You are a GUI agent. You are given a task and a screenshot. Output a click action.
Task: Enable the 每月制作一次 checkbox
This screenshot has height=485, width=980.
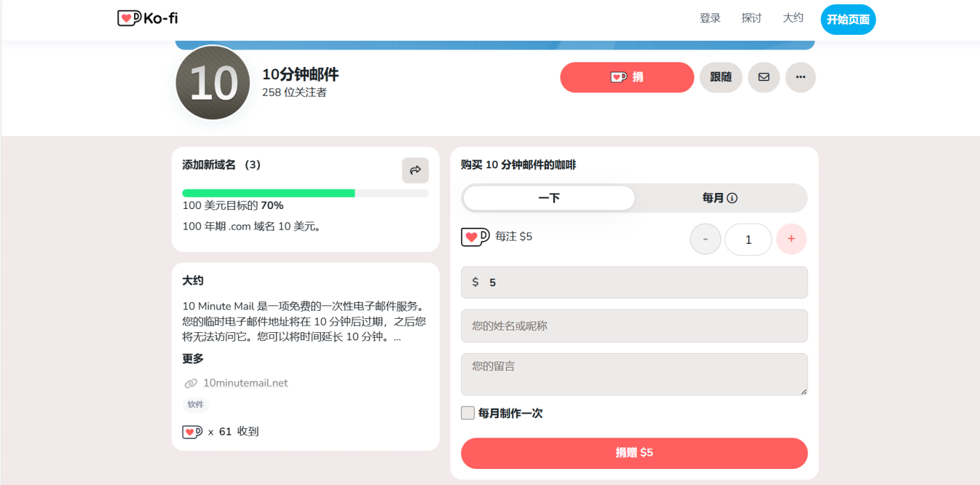pyautogui.click(x=468, y=413)
